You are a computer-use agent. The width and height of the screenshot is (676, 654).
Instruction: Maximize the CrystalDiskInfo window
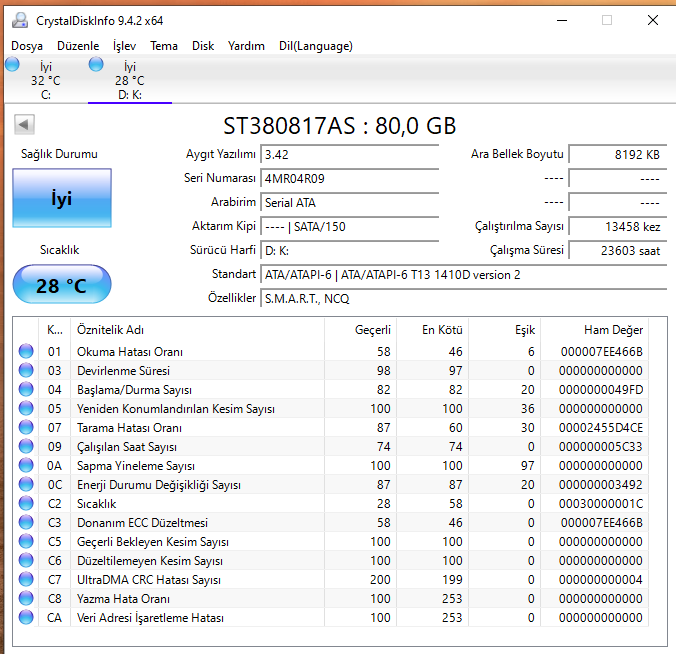607,20
